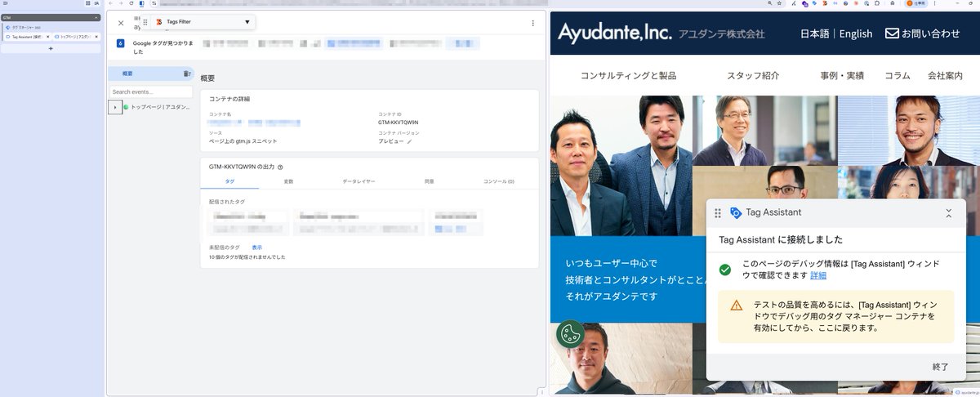The height and width of the screenshot is (397, 980).
Task: Go back in left browser window
Action: [111, 3]
